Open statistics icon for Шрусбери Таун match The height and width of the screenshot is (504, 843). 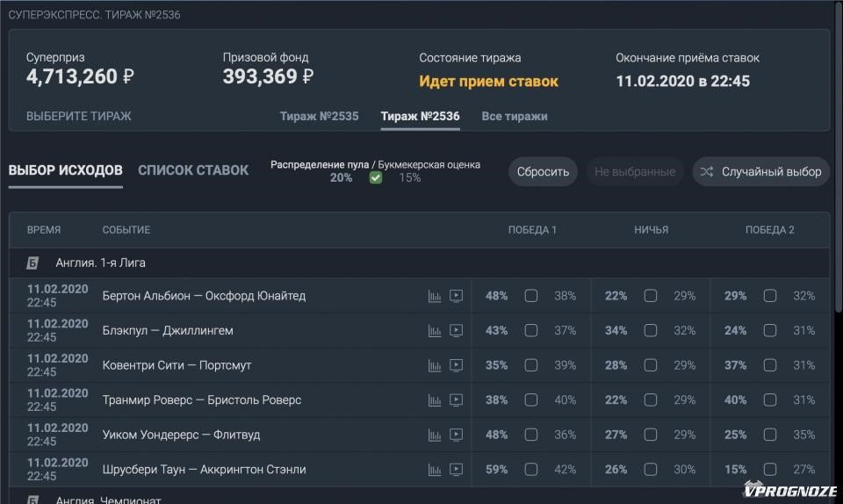point(435,470)
